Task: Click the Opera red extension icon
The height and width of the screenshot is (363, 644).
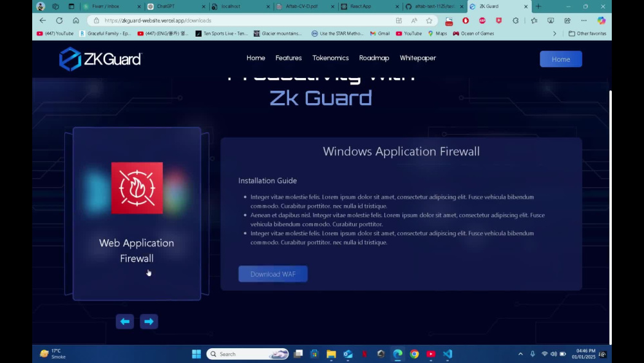Action: click(466, 21)
